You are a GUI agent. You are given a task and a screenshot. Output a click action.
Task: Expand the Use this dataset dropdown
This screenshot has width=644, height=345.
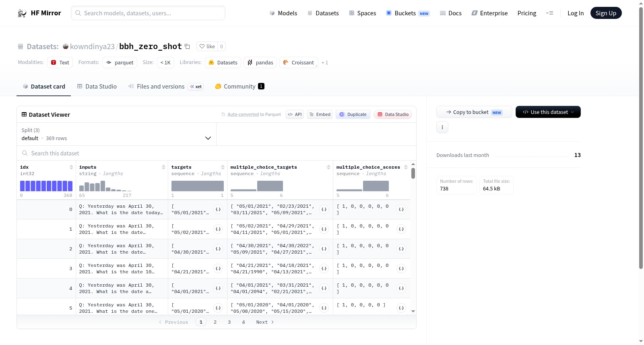(x=548, y=112)
